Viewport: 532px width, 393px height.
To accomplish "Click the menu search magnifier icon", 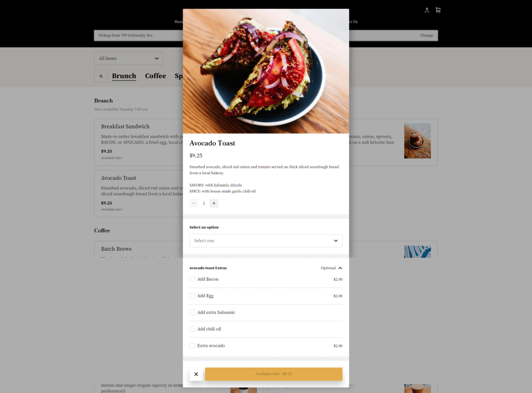I will 101,76.
